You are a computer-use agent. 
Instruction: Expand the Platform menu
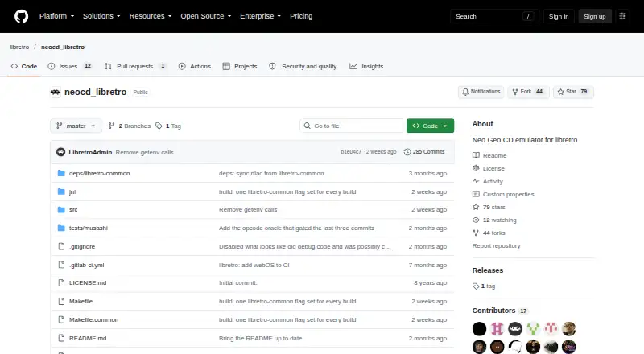tap(56, 16)
